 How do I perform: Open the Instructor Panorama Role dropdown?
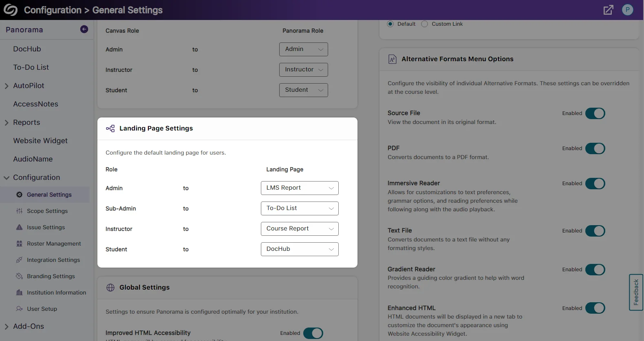point(303,70)
